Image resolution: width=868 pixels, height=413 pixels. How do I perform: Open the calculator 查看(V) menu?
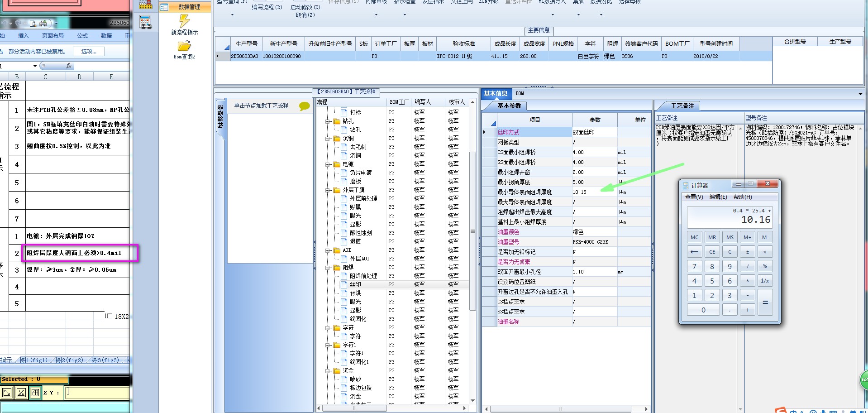(x=694, y=197)
